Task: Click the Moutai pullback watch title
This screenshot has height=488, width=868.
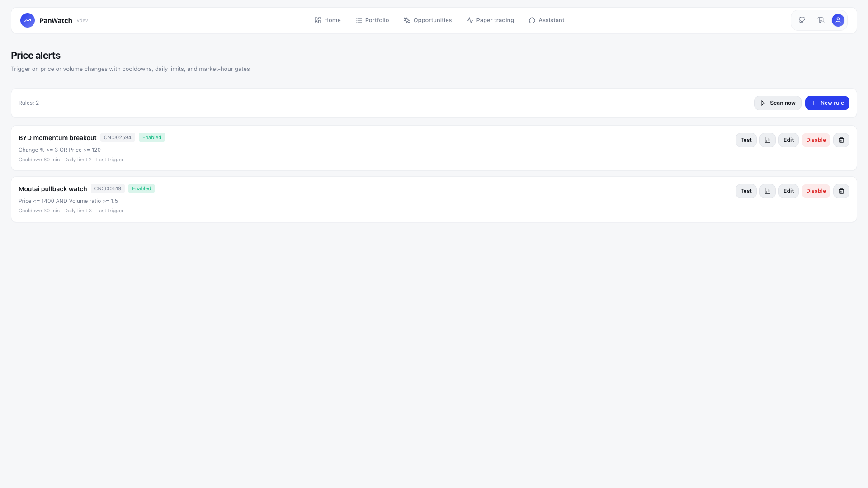Action: [53, 189]
